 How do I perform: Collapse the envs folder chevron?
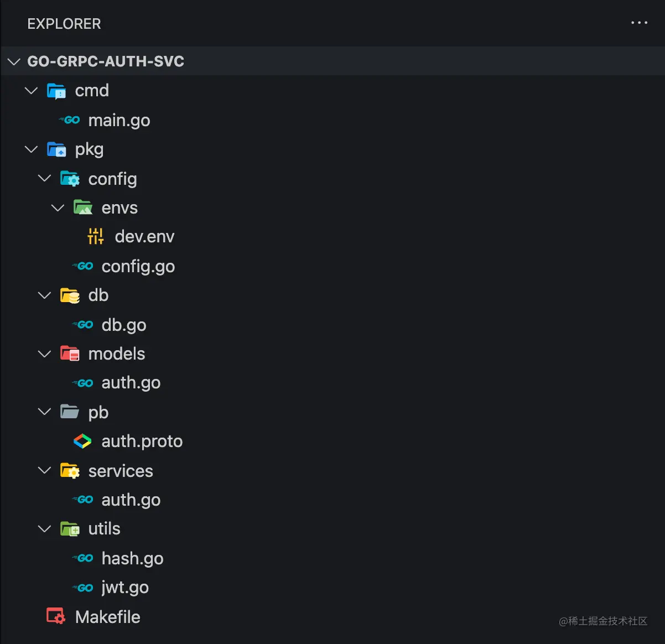[58, 208]
